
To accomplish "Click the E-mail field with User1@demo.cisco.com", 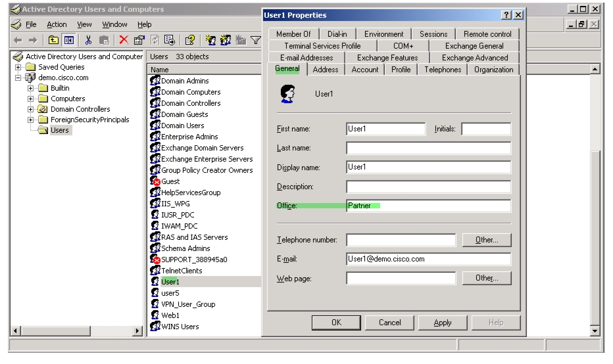I will 428,259.
